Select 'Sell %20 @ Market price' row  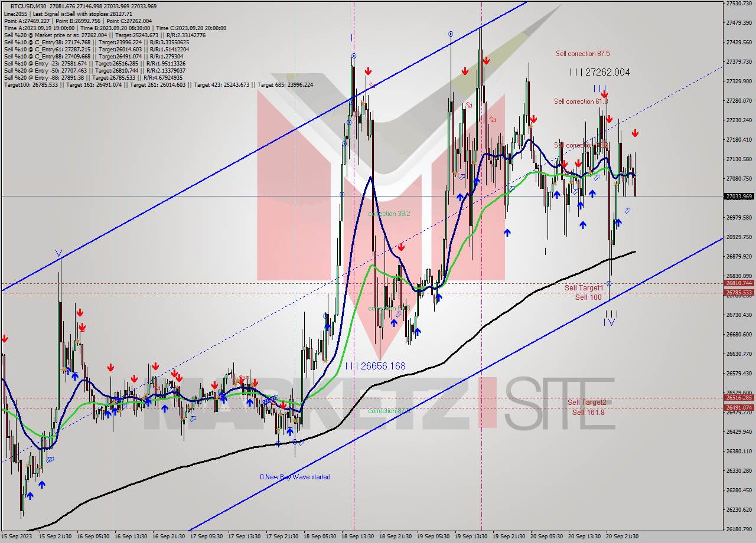pos(105,35)
